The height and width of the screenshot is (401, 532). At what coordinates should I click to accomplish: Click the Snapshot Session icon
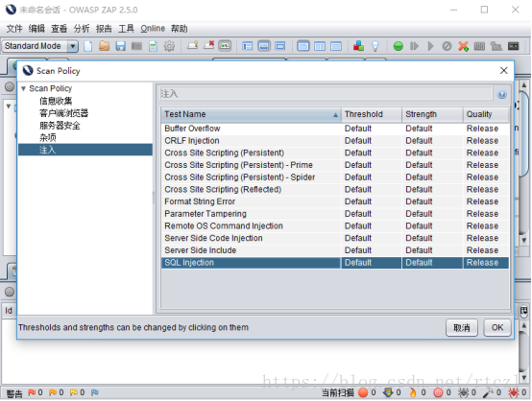136,46
